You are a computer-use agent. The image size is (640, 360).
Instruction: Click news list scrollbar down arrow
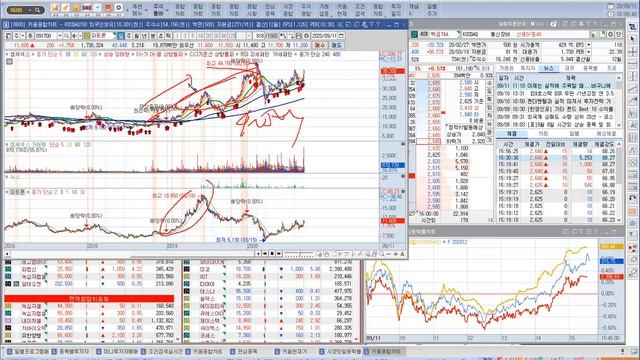tap(619, 125)
